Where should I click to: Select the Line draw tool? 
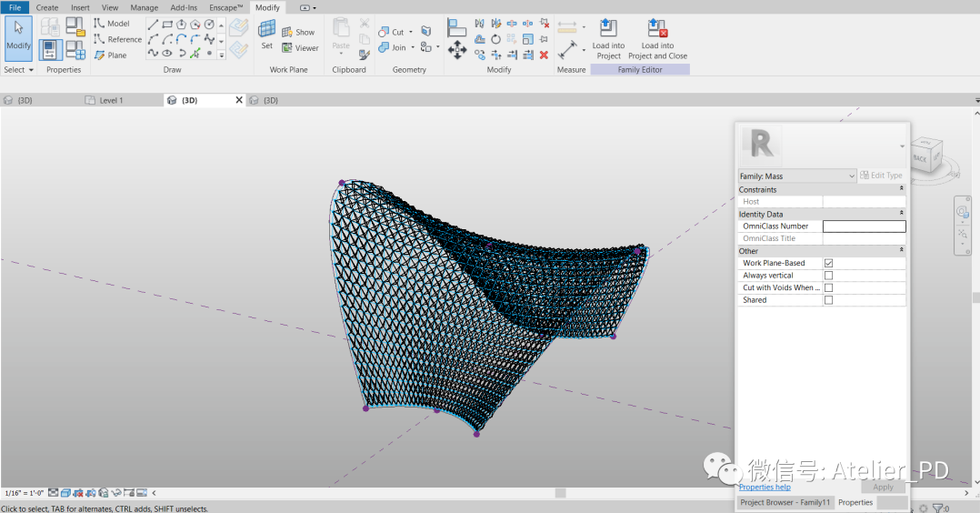coord(153,25)
